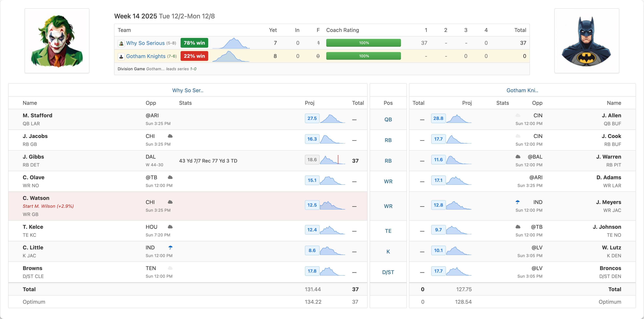Click the Why So Ser.. column header

pos(188,90)
